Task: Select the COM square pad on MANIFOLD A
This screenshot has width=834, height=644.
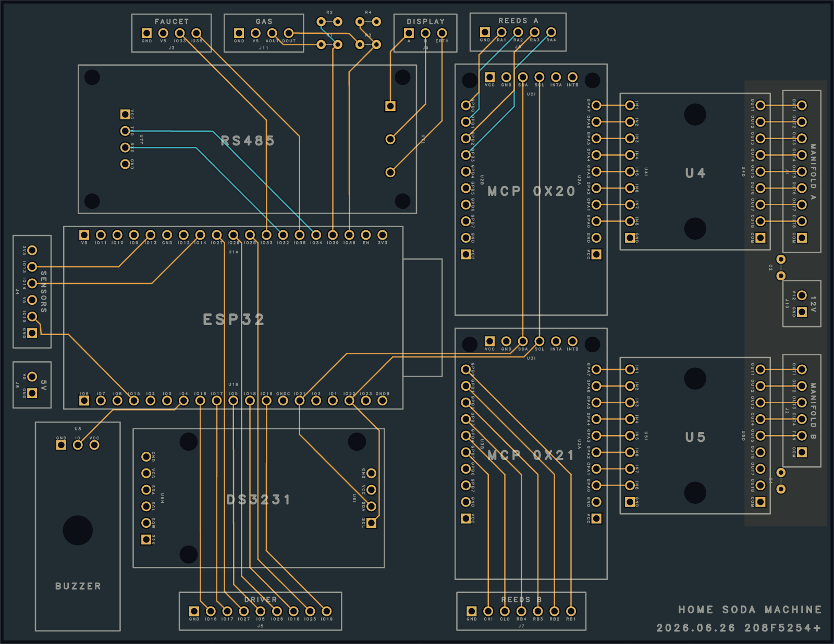Action: [x=802, y=238]
